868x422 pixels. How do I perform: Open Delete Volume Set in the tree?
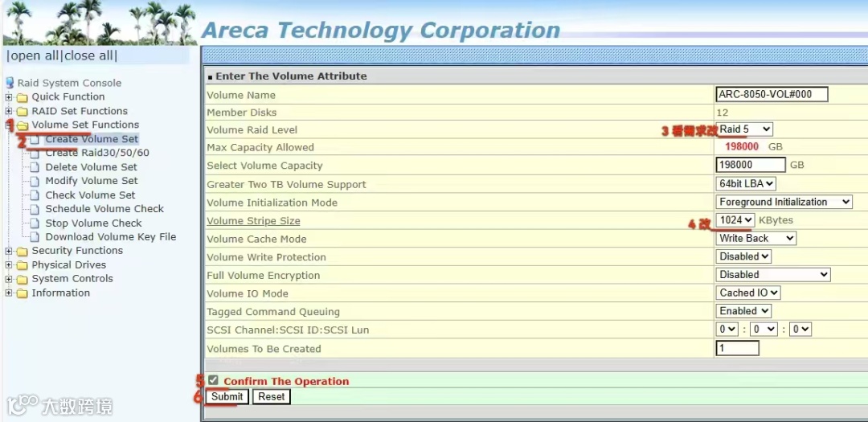[x=92, y=166]
